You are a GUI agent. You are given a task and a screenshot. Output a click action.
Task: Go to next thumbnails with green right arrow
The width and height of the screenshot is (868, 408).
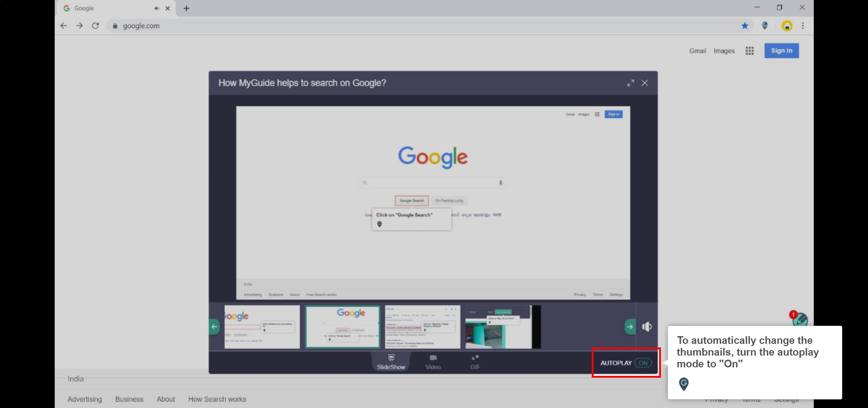point(630,327)
